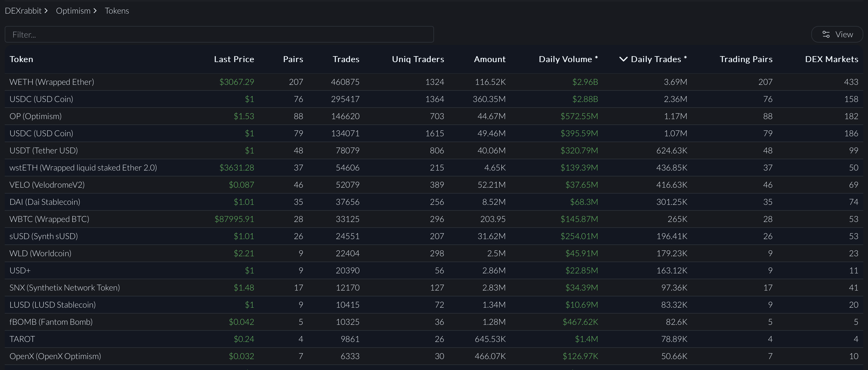Click SNX daily volume $34.39M

[582, 288]
